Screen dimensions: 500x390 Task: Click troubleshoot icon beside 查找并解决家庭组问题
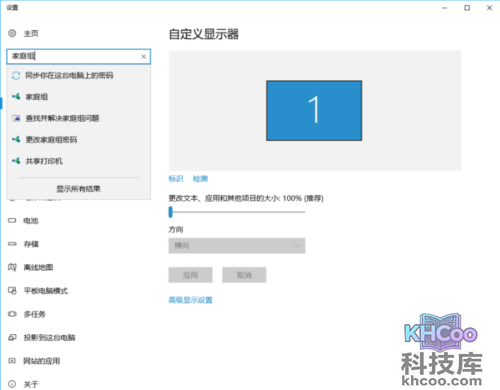16,118
